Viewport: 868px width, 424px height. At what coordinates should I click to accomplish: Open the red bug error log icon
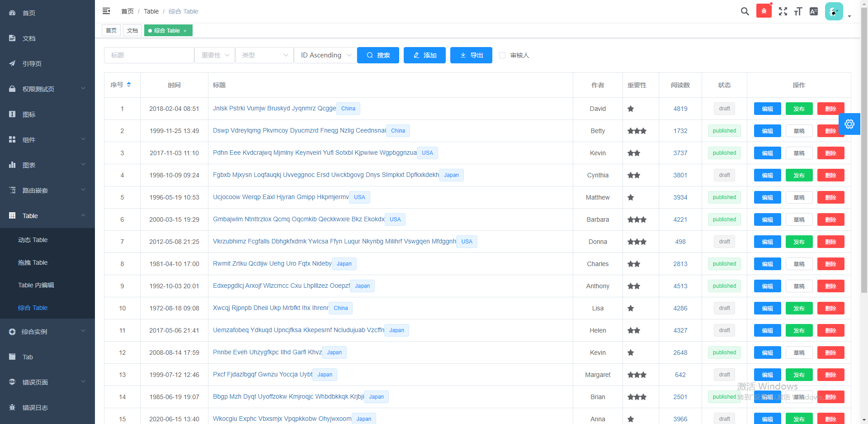coord(764,11)
